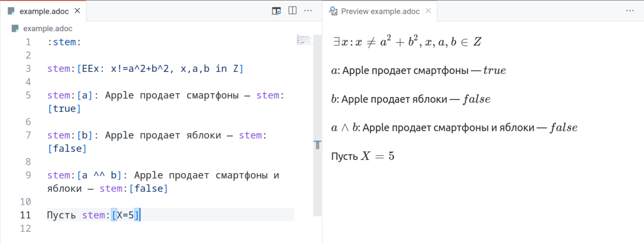Click the preview icon on Preview tab

click(x=333, y=11)
